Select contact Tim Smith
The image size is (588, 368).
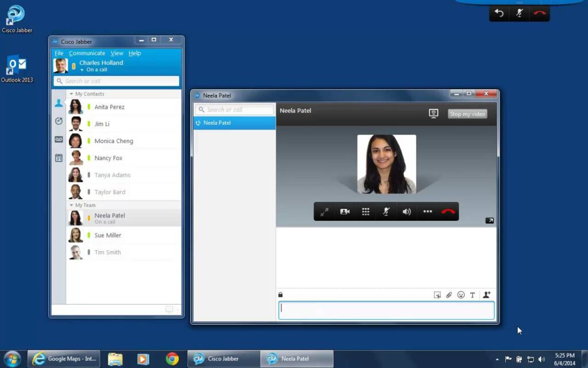pos(124,252)
